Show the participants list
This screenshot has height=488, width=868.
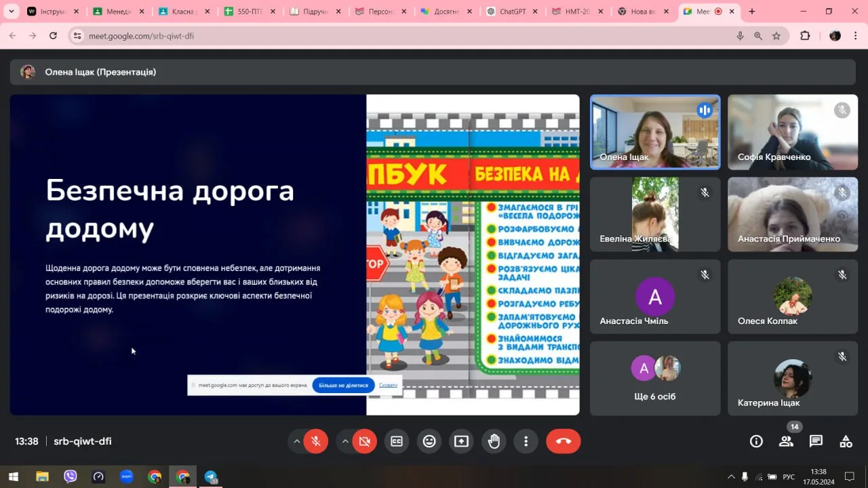tap(786, 441)
